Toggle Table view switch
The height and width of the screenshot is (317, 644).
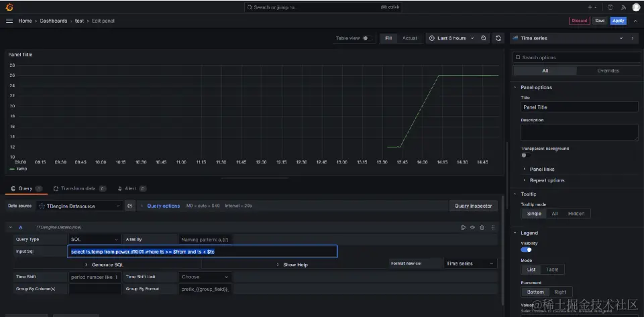point(367,38)
